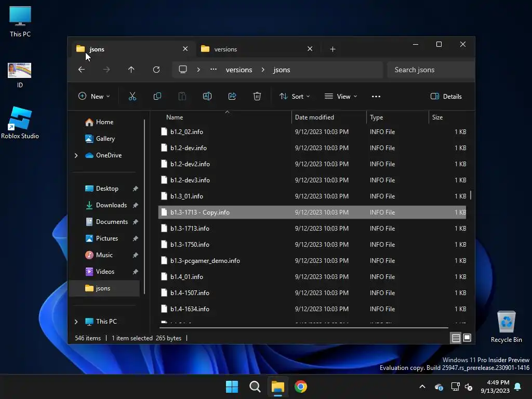Go up one folder level
The image size is (532, 399).
tap(131, 70)
